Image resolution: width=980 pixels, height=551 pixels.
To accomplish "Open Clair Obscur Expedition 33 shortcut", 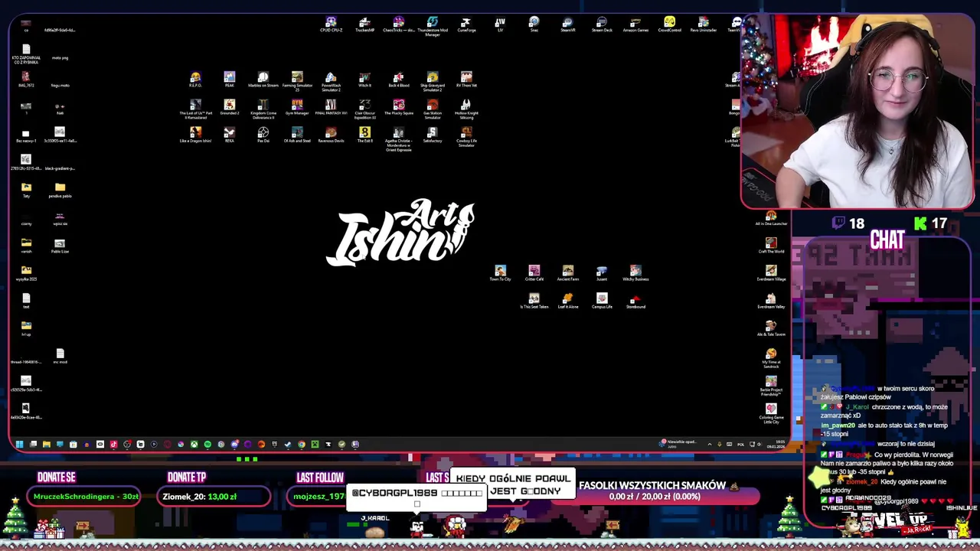I will point(364,109).
